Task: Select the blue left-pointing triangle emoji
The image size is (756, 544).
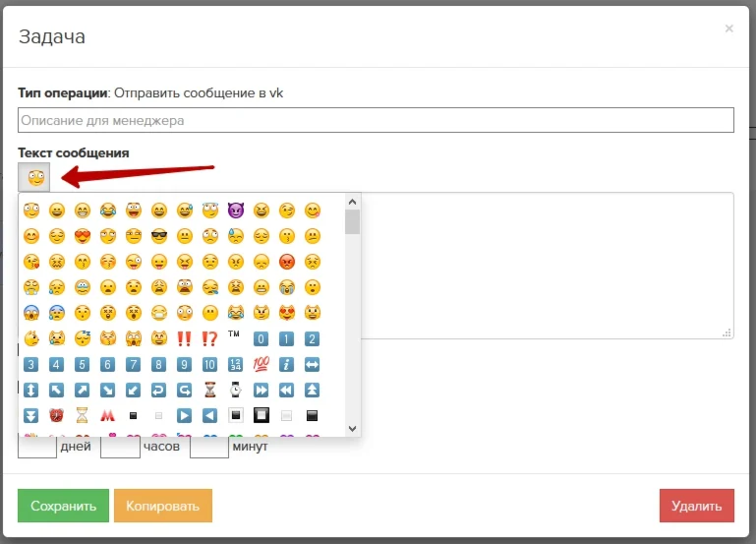Action: coord(209,415)
